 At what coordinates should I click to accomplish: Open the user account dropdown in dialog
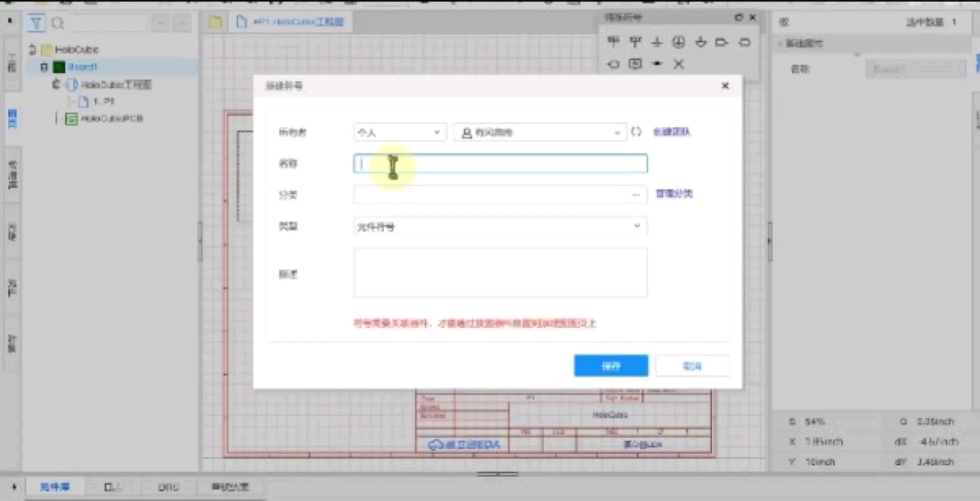540,132
